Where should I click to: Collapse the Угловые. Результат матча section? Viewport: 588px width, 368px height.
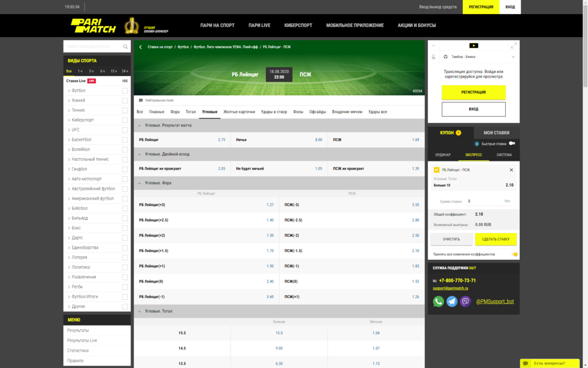(139, 125)
